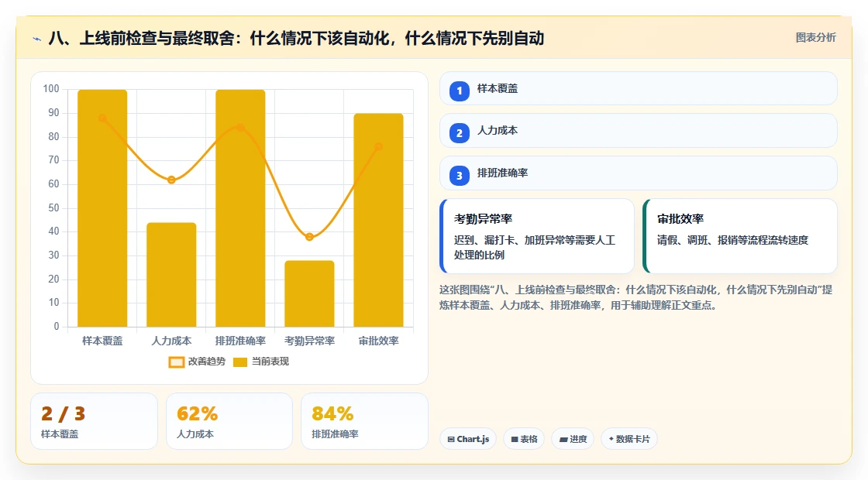Click the 2 / 3 样本覆盖 stat card
Viewport: 868px width, 480px height.
[x=94, y=421]
